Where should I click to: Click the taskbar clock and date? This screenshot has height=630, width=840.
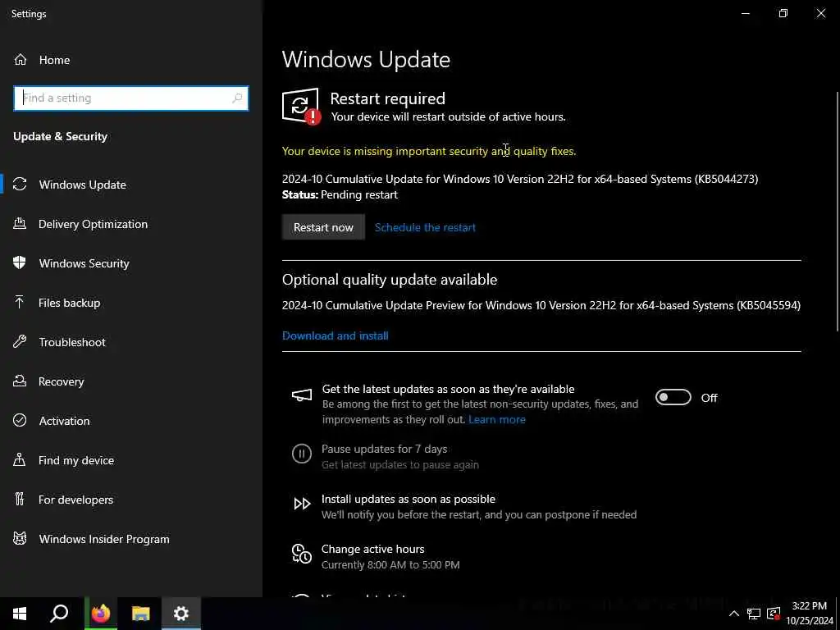tap(810, 614)
